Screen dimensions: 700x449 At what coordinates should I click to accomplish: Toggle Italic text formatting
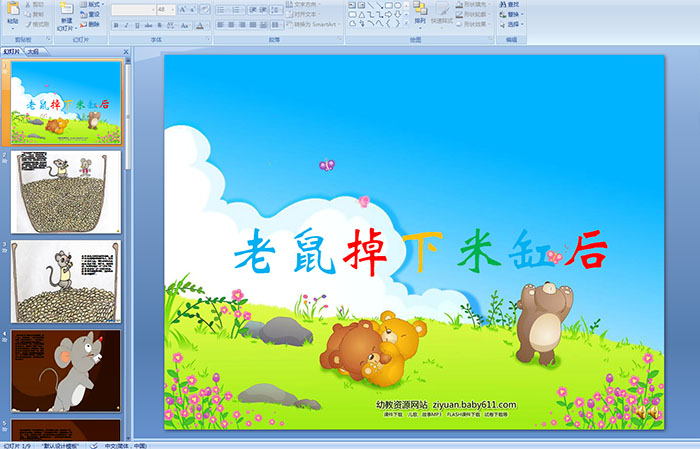(x=125, y=25)
